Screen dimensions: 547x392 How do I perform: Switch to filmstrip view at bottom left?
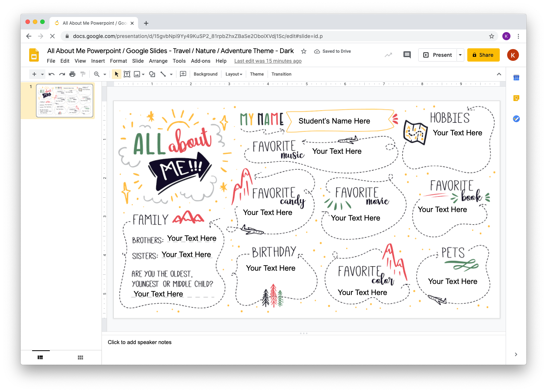tap(41, 357)
